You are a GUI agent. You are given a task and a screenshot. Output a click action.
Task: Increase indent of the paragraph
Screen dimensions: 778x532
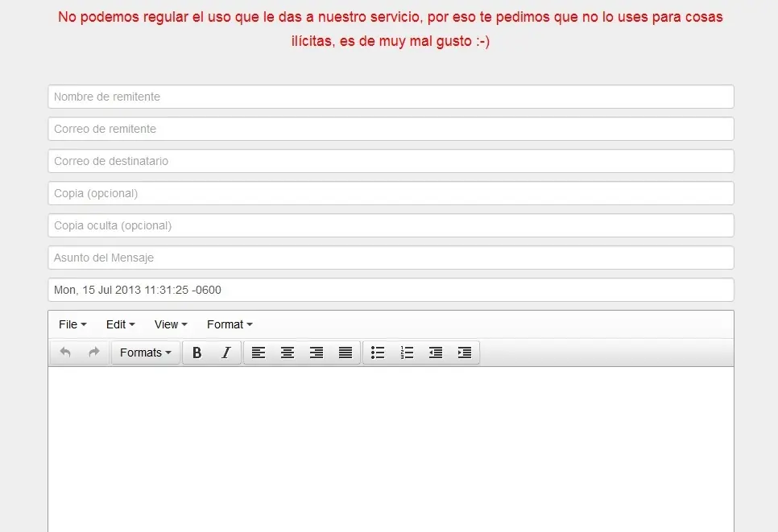click(465, 353)
